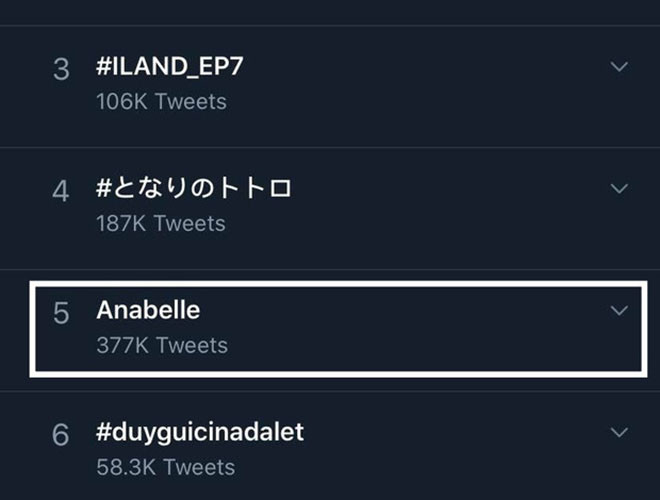Click rank number 3 in trends list
Image resolution: width=660 pixels, height=500 pixels.
(x=61, y=71)
